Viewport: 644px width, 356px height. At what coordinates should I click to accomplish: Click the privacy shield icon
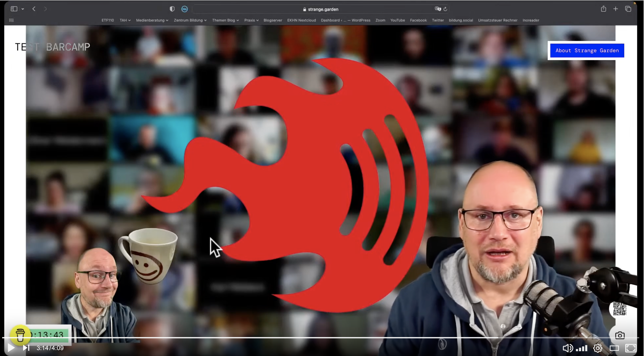pyautogui.click(x=172, y=9)
